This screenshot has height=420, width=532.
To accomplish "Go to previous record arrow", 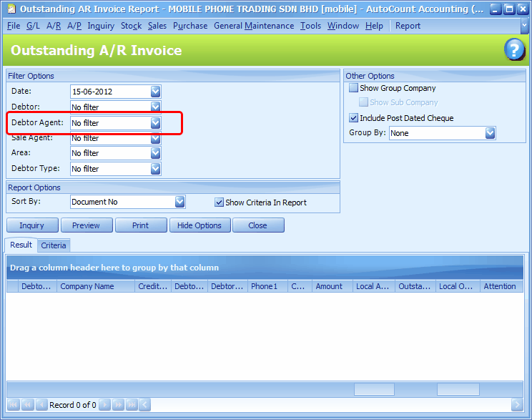I will pos(41,405).
